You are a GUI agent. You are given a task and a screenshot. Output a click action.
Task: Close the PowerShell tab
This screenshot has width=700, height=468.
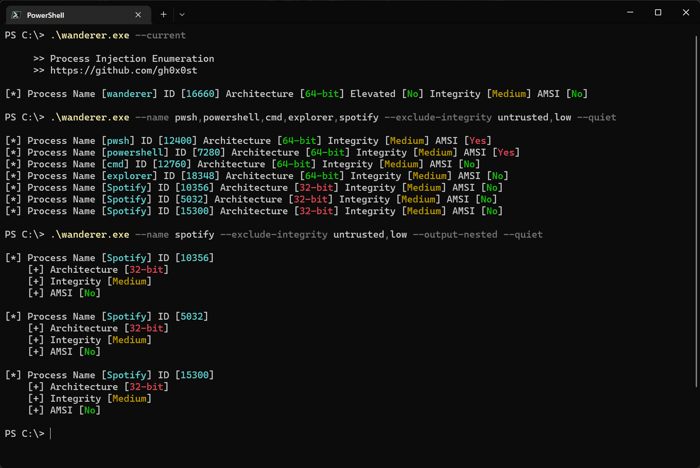coord(138,15)
